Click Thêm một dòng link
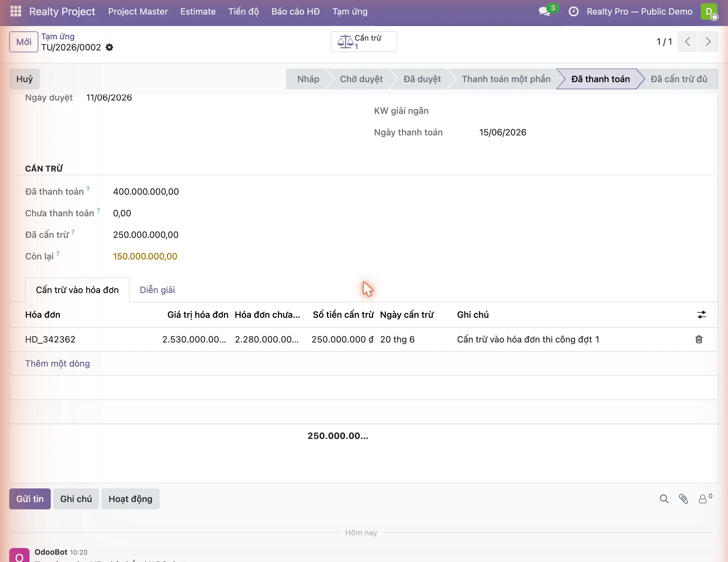Viewport: 728px width, 562px height. coord(57,364)
